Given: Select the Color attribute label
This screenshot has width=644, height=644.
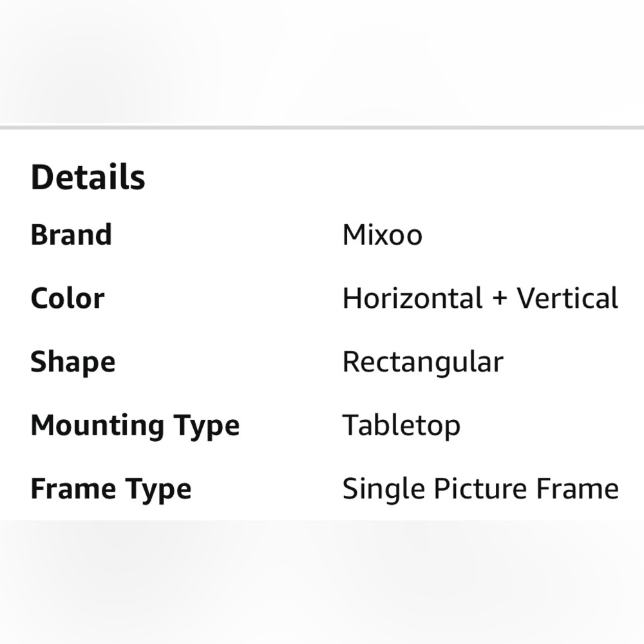Looking at the screenshot, I should pyautogui.click(x=67, y=298).
